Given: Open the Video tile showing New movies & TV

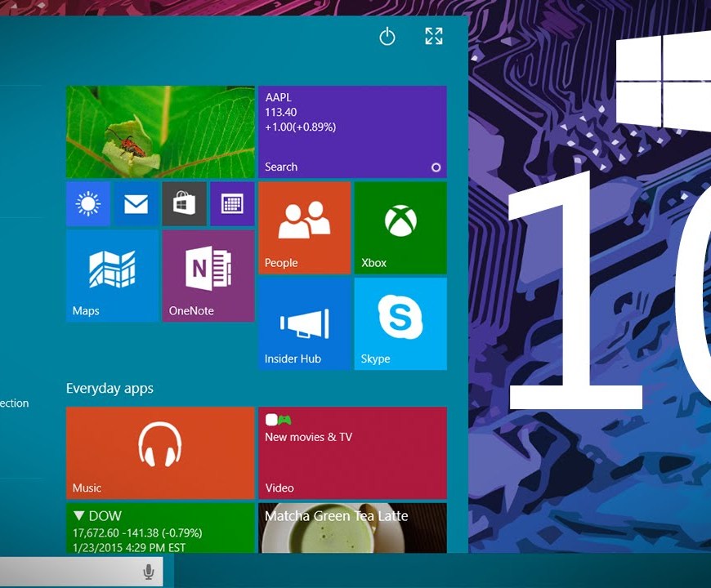Looking at the screenshot, I should [352, 452].
